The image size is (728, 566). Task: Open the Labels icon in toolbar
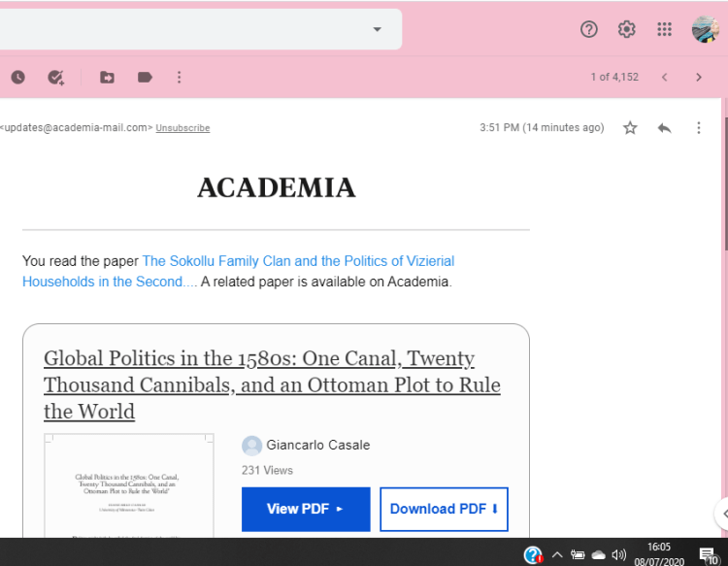point(145,78)
